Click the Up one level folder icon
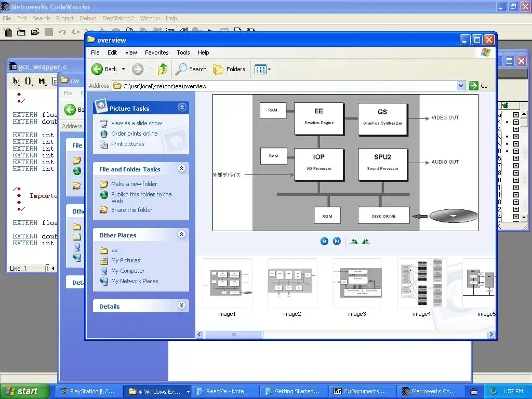The image size is (532, 399). pos(163,69)
